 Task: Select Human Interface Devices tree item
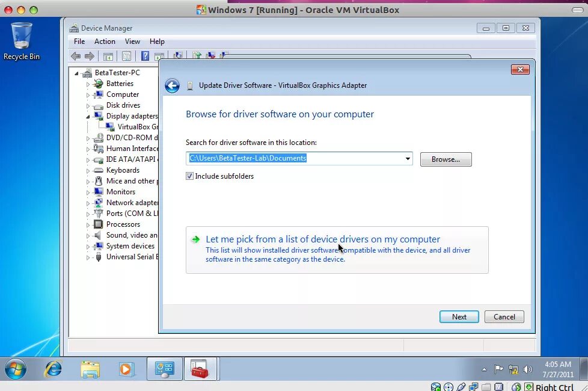coord(132,149)
